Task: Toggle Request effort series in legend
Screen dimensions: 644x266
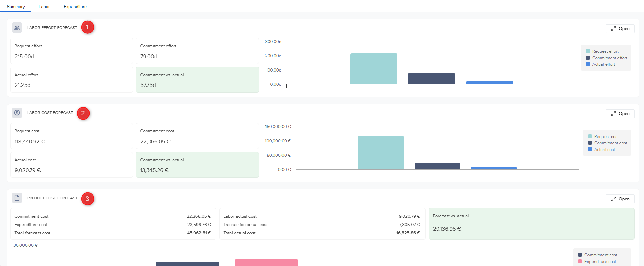Action: [x=605, y=51]
